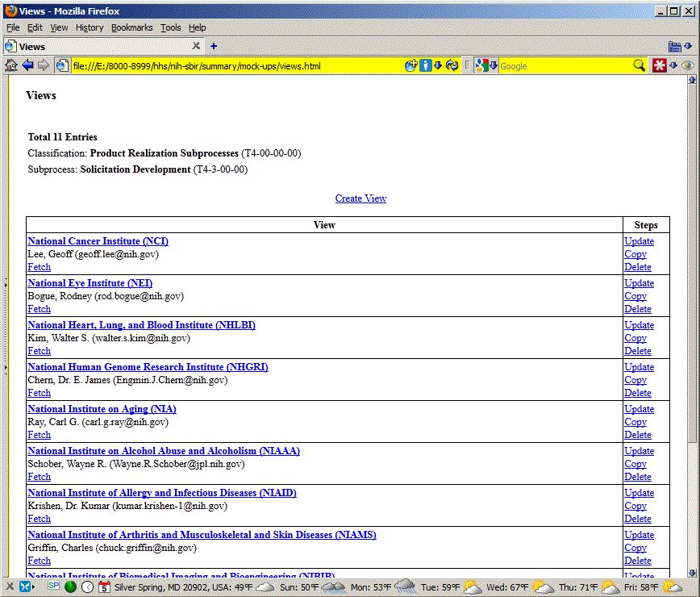
Task: Select the Views tab
Action: click(x=103, y=46)
